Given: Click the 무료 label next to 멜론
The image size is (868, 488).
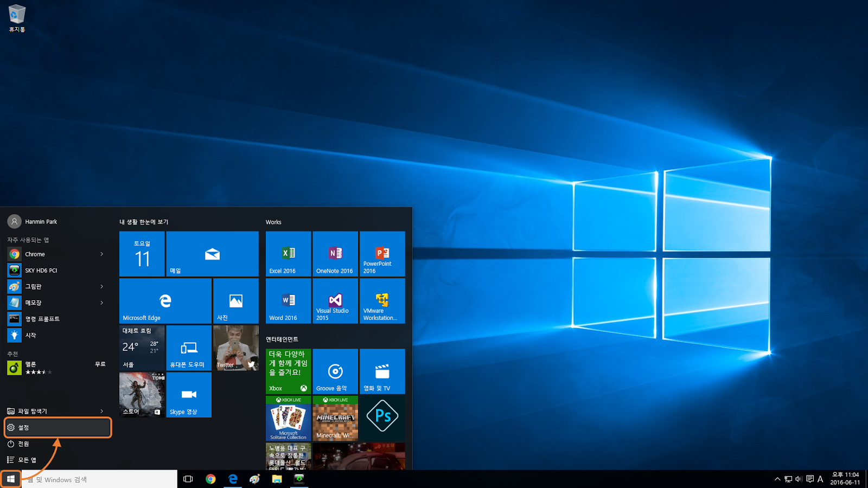Looking at the screenshot, I should [100, 364].
